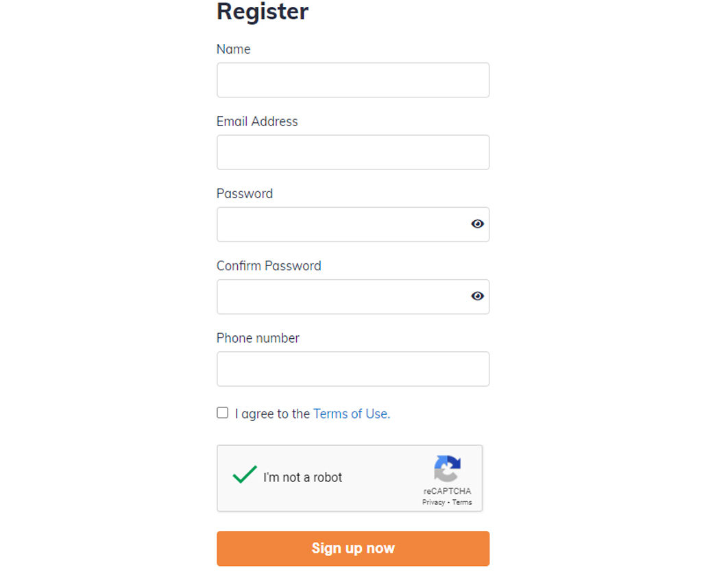This screenshot has height=572, width=728.
Task: Open reCAPTCHA Privacy link
Action: point(433,502)
